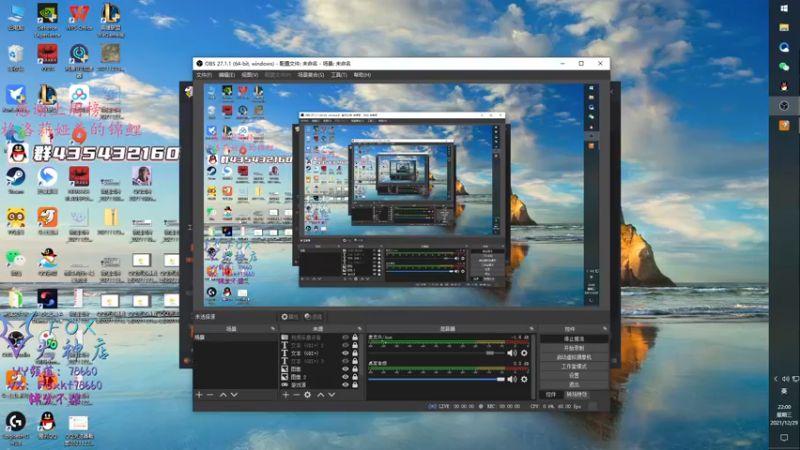Toggle visibility of 视频采集设备 source
This screenshot has height=450, width=800.
click(345, 337)
